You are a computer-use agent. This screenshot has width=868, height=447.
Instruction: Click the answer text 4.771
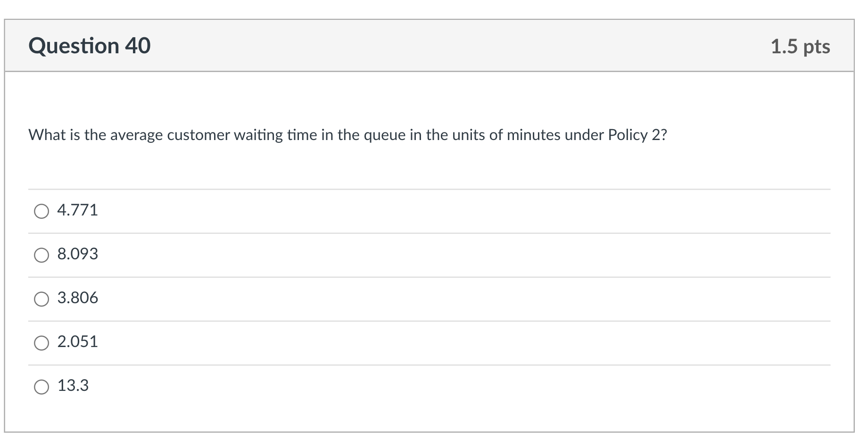point(77,210)
